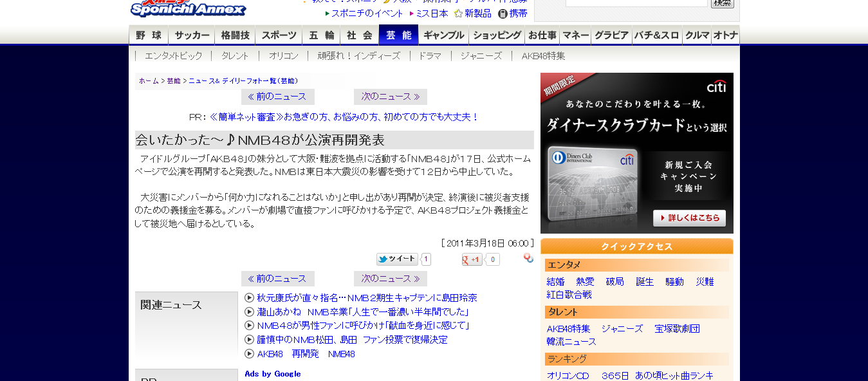Open the 紅白歌合戦 quick access link
The image size is (868, 381).
pos(569,295)
